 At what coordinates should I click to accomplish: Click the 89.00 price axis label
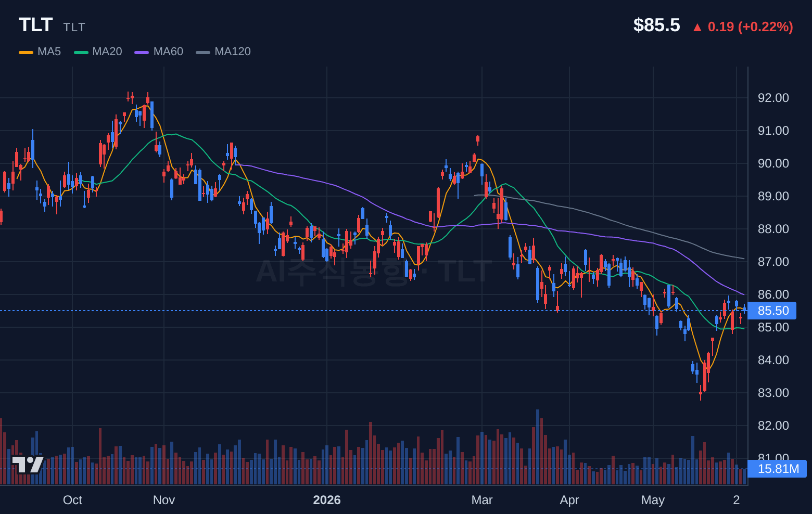click(773, 196)
